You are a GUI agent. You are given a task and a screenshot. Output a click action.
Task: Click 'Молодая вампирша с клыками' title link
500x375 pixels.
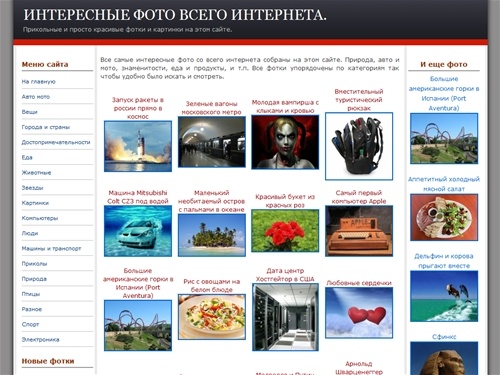pos(285,106)
